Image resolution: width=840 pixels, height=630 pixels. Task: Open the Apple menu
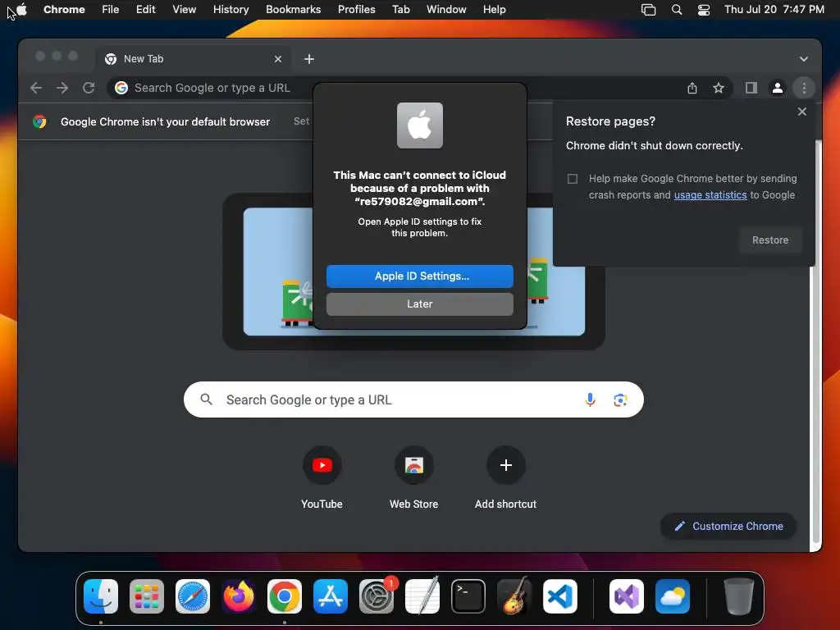pos(22,9)
